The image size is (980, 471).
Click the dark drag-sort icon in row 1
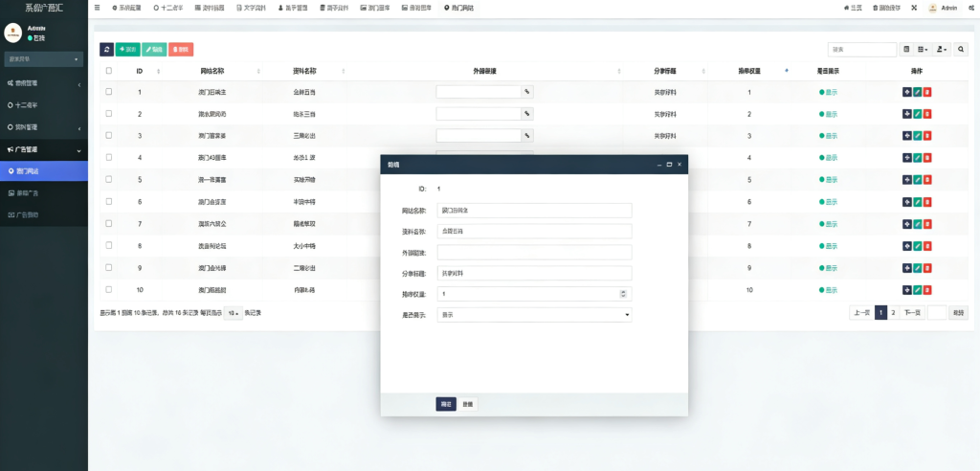[907, 92]
